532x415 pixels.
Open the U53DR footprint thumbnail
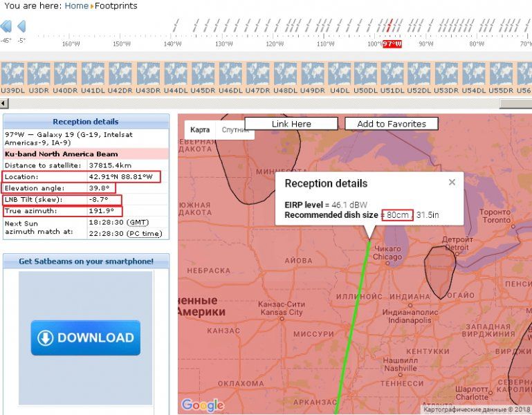point(446,74)
